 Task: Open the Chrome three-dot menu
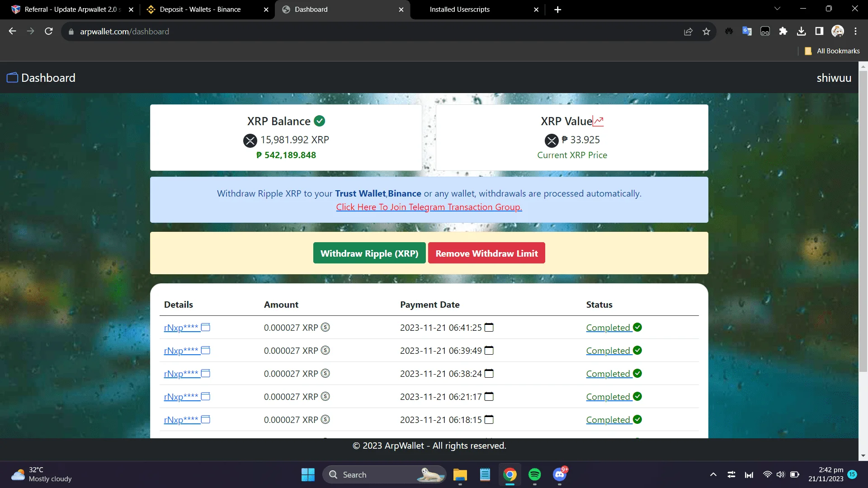click(x=855, y=31)
